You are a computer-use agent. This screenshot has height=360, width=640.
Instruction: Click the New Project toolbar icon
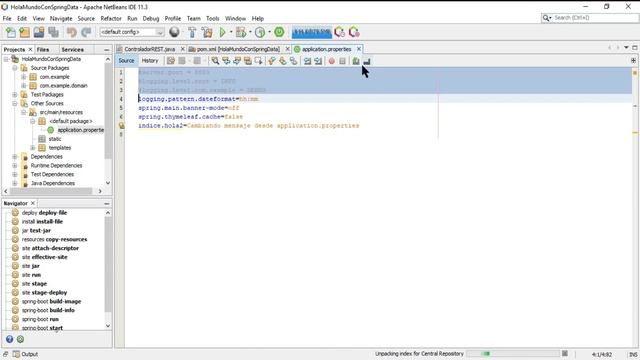point(24,32)
